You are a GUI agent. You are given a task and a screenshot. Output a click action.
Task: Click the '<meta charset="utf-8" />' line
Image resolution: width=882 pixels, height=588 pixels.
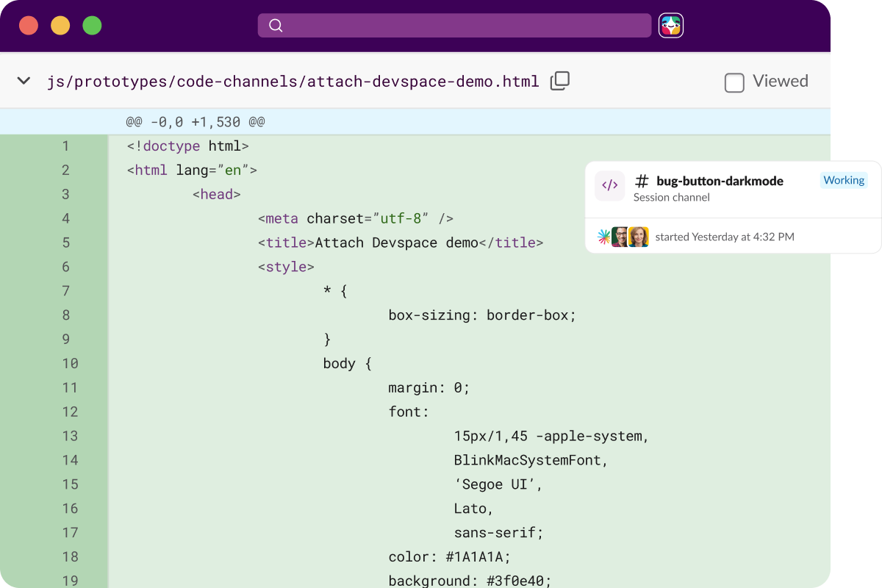(x=356, y=218)
